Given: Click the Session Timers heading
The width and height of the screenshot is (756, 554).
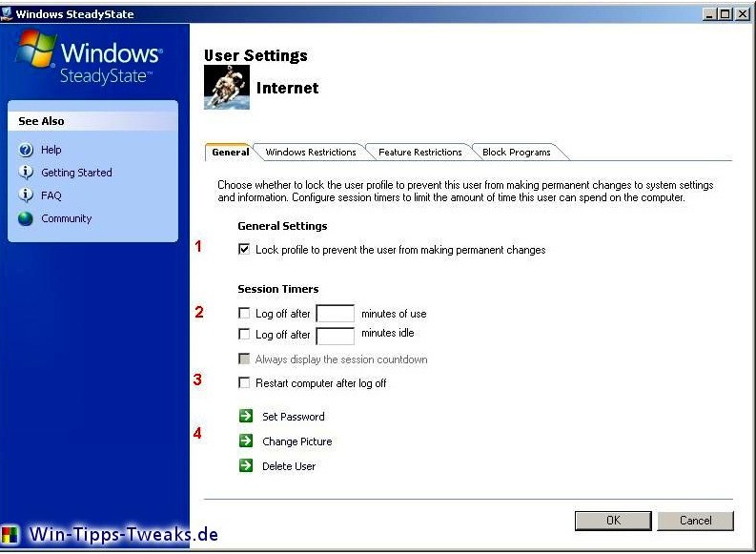Looking at the screenshot, I should 278,289.
